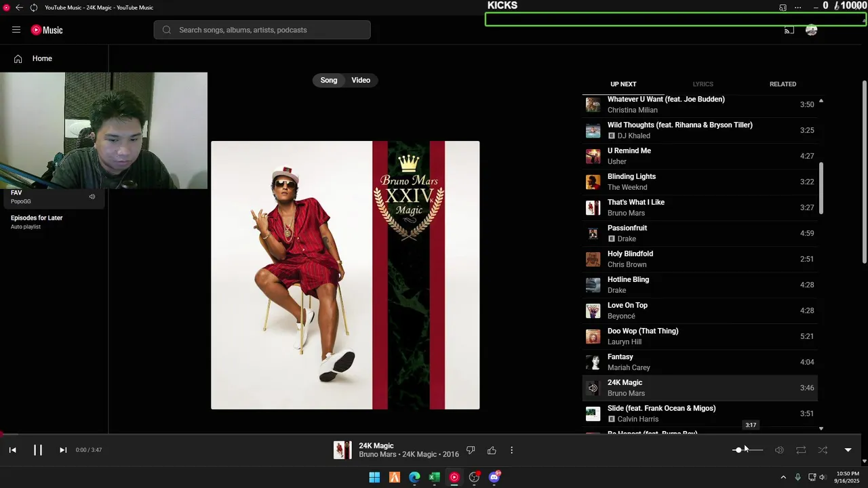This screenshot has width=868, height=488.
Task: Play That's What I Like in the queue
Action: [700, 207]
